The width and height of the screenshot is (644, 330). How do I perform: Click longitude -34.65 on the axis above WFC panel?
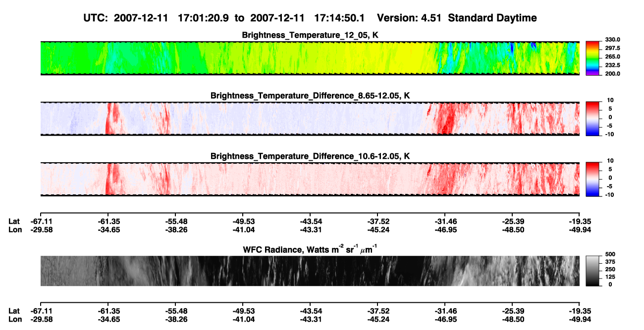pos(108,229)
